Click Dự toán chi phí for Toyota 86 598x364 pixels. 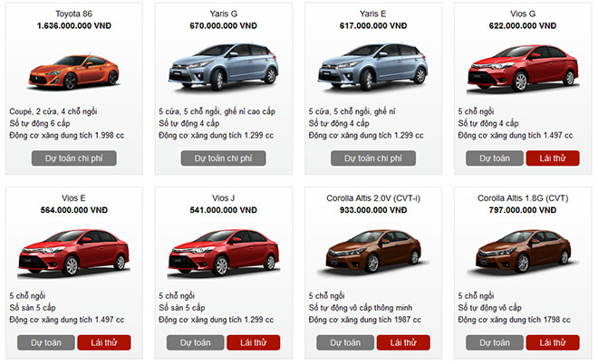(x=74, y=158)
